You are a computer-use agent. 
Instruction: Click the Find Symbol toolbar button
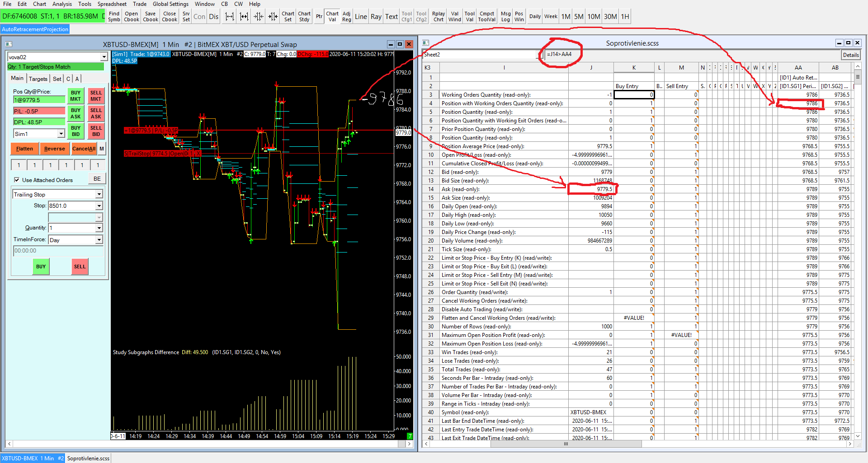click(114, 17)
